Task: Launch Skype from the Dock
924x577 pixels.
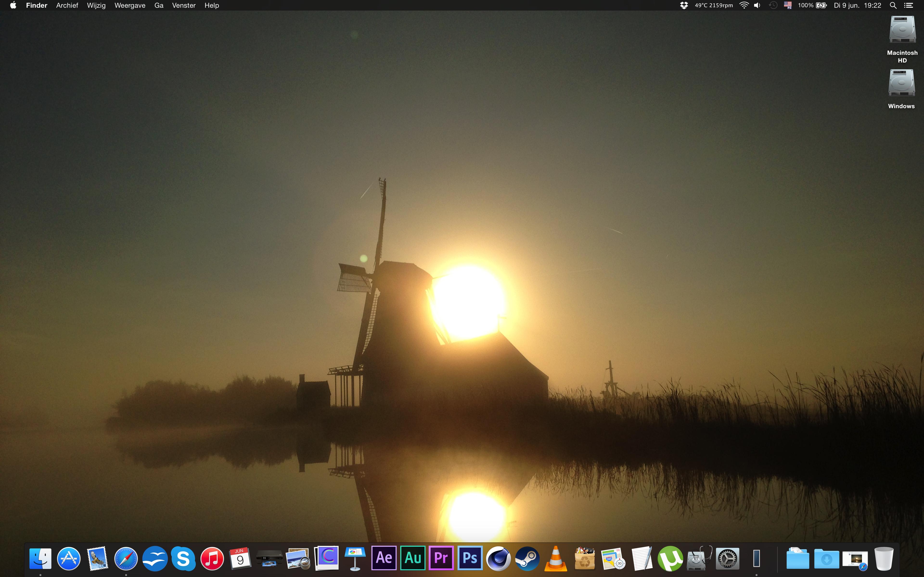Action: tap(183, 558)
